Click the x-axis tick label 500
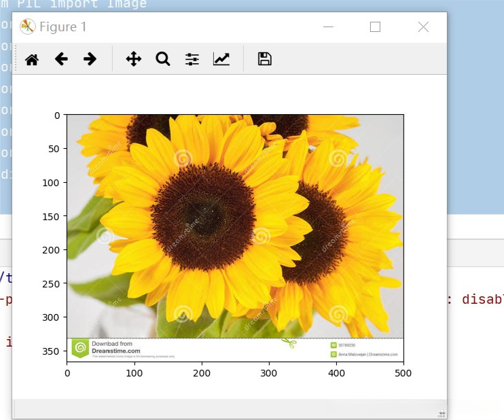This screenshot has width=504, height=420. [403, 373]
